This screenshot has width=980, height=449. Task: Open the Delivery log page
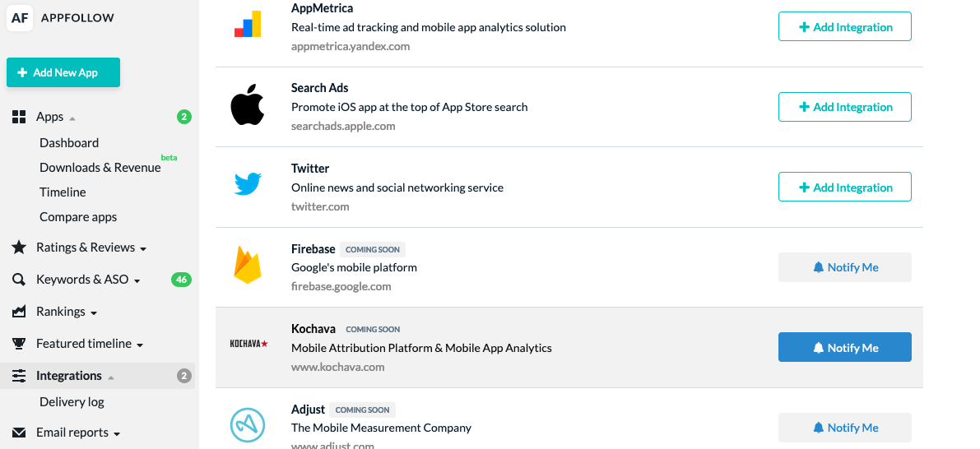[72, 401]
